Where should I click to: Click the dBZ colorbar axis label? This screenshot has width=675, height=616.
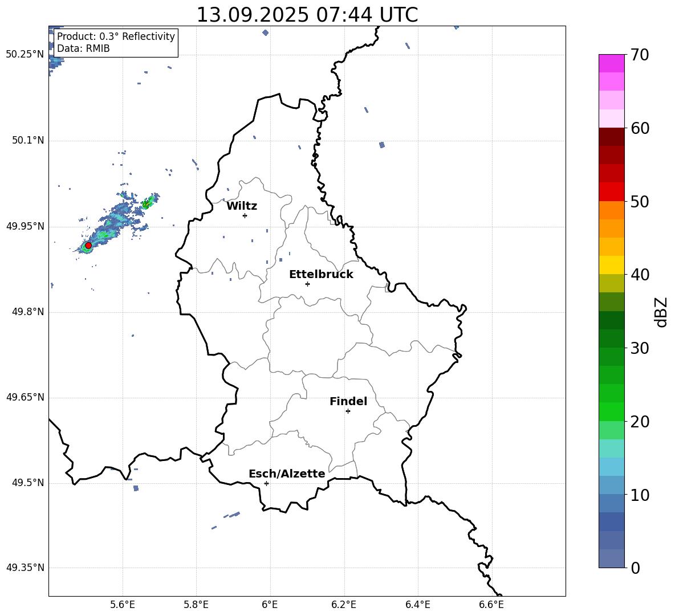[x=662, y=312]
